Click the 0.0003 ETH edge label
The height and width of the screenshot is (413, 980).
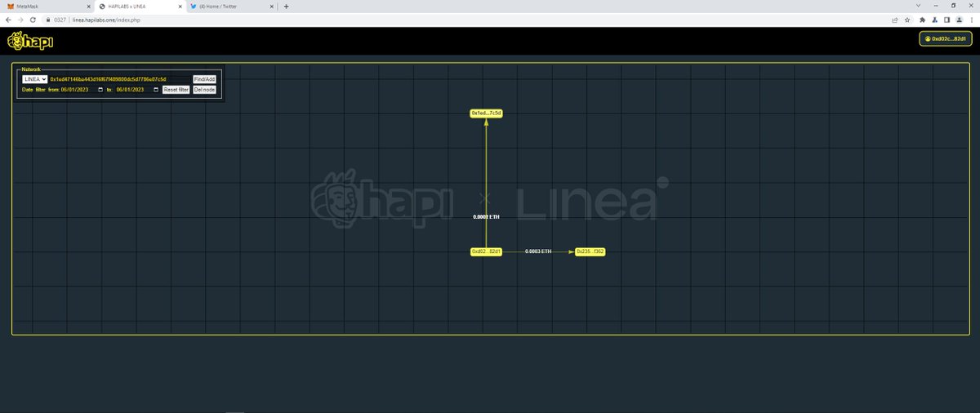(538, 251)
